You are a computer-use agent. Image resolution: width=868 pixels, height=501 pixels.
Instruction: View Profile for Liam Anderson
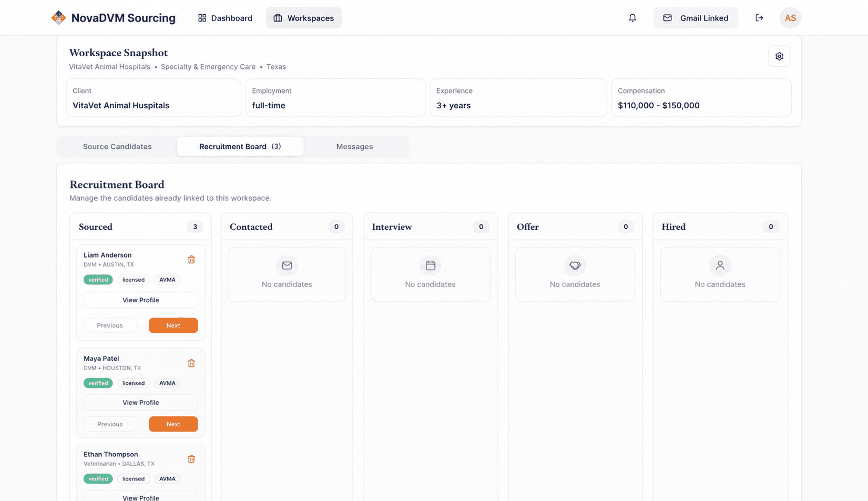point(141,300)
